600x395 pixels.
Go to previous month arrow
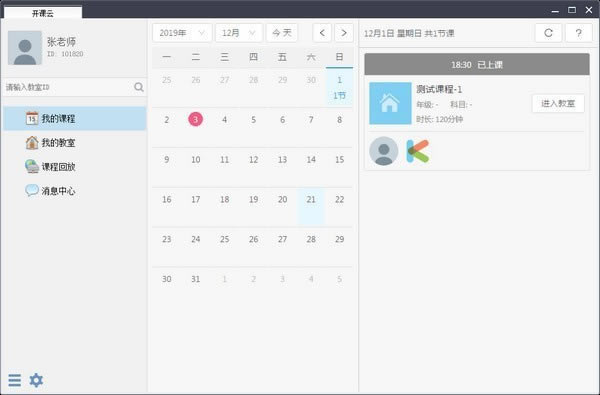point(322,33)
